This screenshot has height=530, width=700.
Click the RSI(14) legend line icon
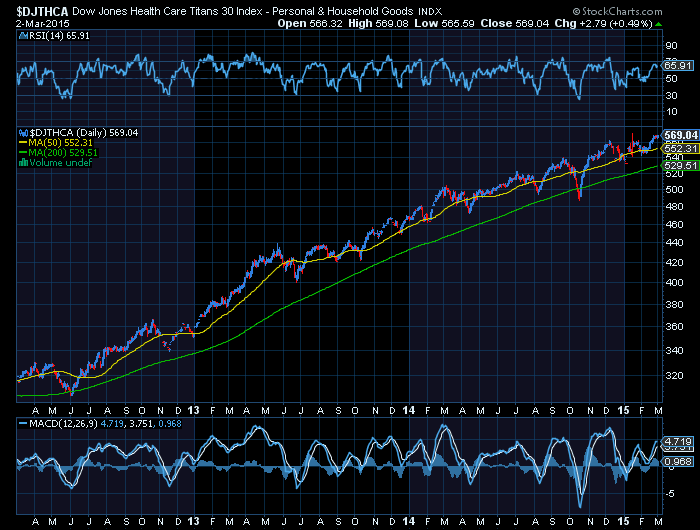tap(23, 36)
